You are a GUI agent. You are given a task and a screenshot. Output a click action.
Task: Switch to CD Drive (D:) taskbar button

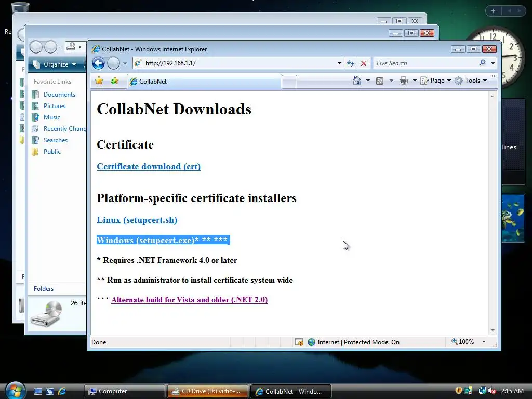point(207,392)
